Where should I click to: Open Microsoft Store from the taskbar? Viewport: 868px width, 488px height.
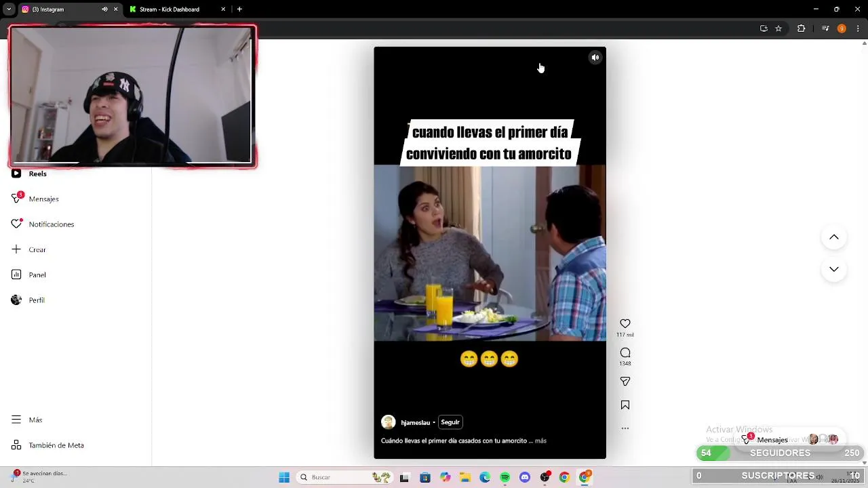pos(425,477)
